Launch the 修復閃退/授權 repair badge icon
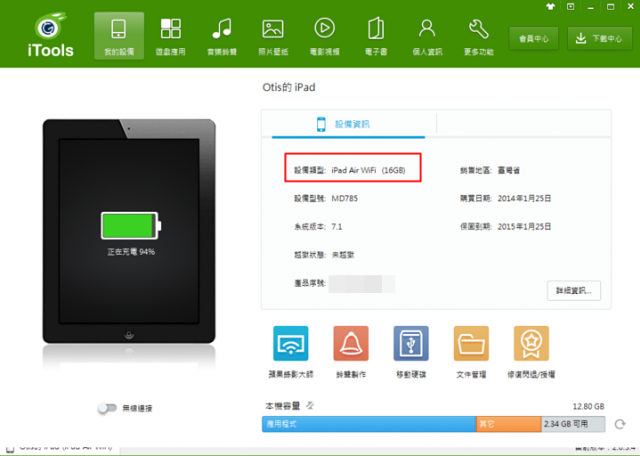Viewport: 640px width, 456px height. coord(531,343)
